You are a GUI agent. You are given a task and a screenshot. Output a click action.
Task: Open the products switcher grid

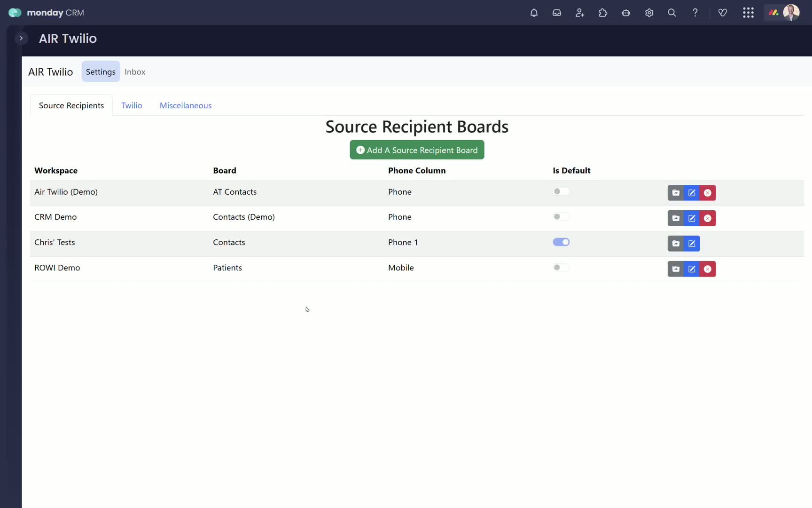(749, 13)
